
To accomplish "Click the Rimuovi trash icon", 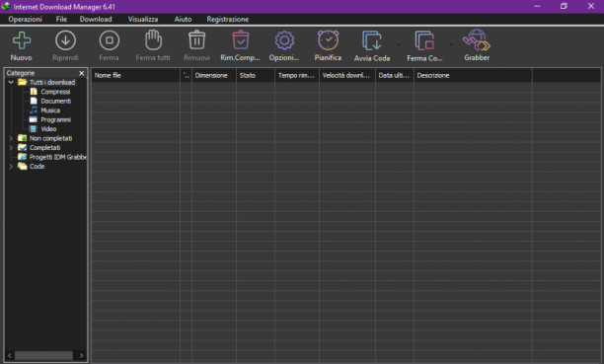I will click(x=196, y=39).
